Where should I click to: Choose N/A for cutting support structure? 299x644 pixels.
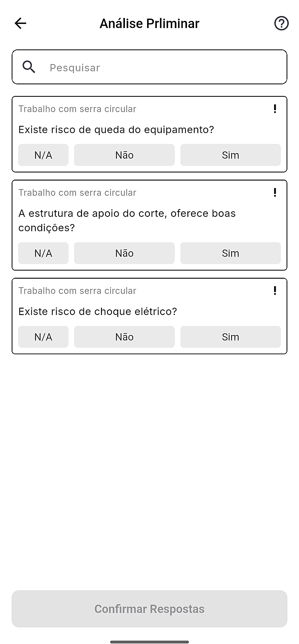43,253
